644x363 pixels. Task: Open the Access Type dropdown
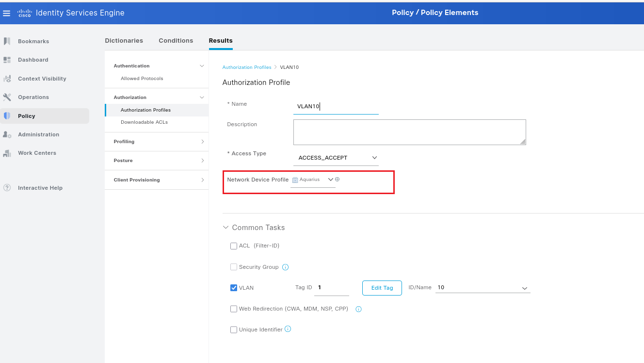tap(336, 158)
